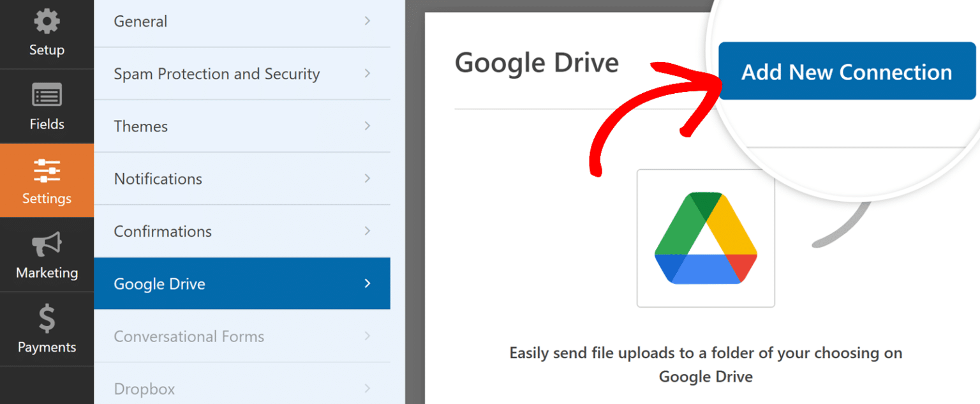The width and height of the screenshot is (980, 404).
Task: Select the Marketing megaphone icon
Action: click(x=47, y=246)
